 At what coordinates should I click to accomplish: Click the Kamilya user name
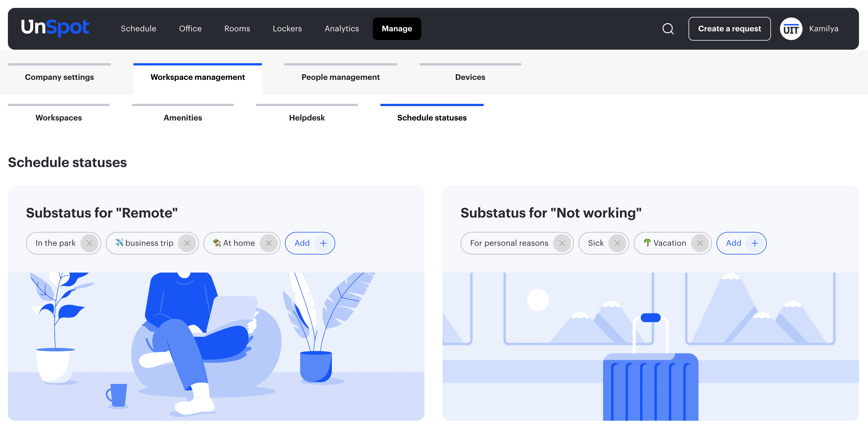pyautogui.click(x=823, y=29)
